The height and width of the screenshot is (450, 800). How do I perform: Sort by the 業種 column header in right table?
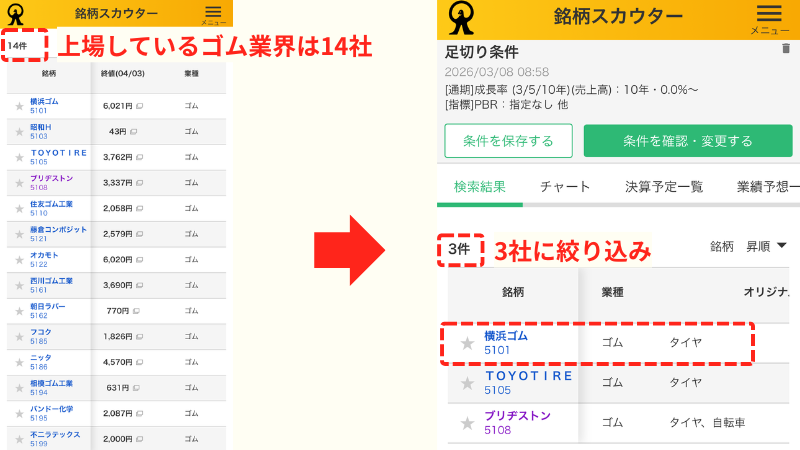(612, 292)
